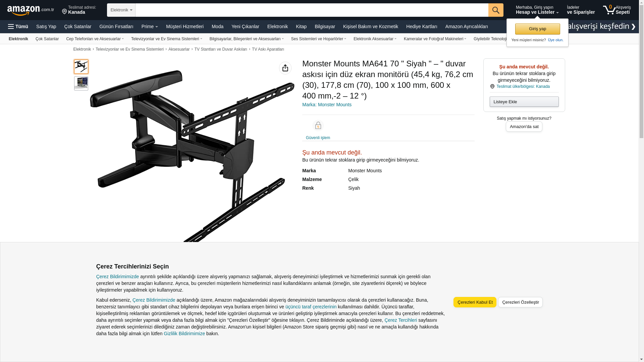
Task: Expand Elektronik Aksesuarlar submenu
Action: click(x=375, y=39)
